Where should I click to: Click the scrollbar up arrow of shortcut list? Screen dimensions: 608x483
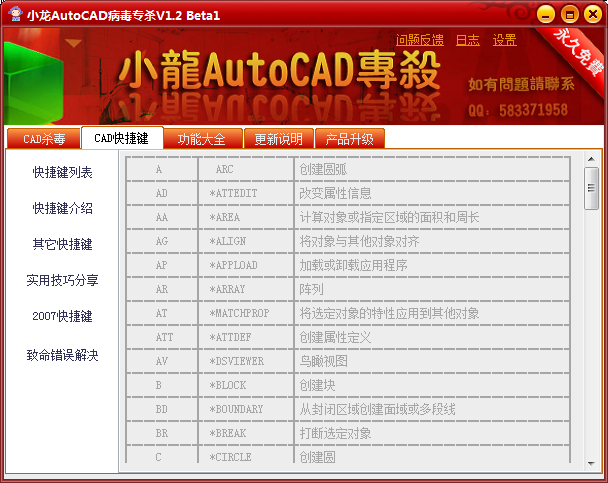[x=591, y=159]
